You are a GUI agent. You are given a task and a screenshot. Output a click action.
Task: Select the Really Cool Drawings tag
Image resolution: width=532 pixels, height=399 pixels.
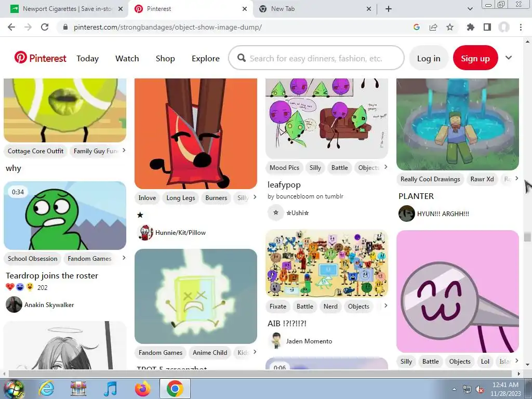430,179
